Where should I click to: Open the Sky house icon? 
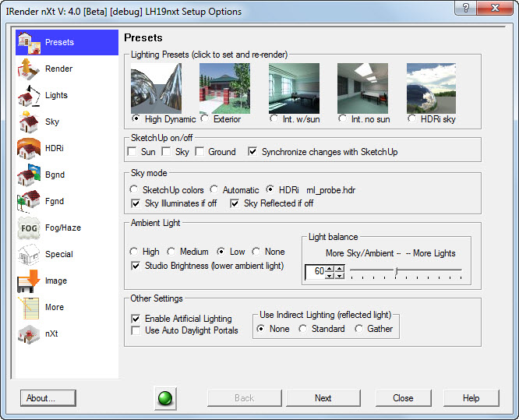[x=29, y=122]
